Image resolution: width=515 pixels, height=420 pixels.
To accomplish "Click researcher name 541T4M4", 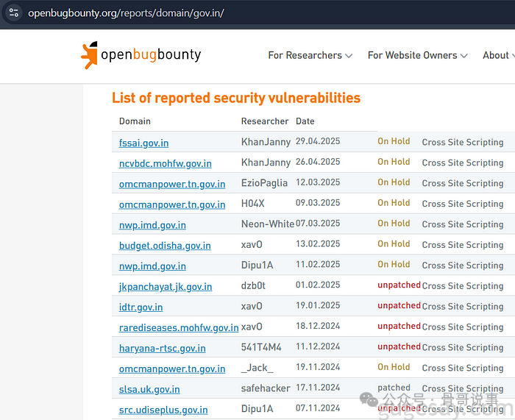I will (261, 347).
